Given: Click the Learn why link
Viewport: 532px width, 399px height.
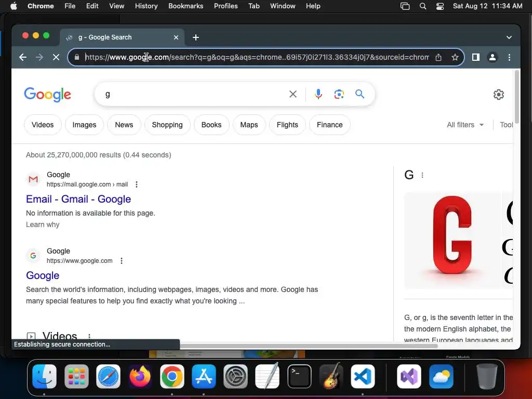Looking at the screenshot, I should [43, 224].
